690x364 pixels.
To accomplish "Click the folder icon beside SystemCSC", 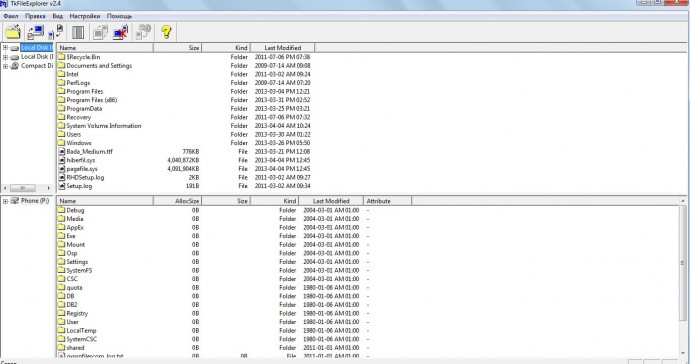I will [61, 339].
